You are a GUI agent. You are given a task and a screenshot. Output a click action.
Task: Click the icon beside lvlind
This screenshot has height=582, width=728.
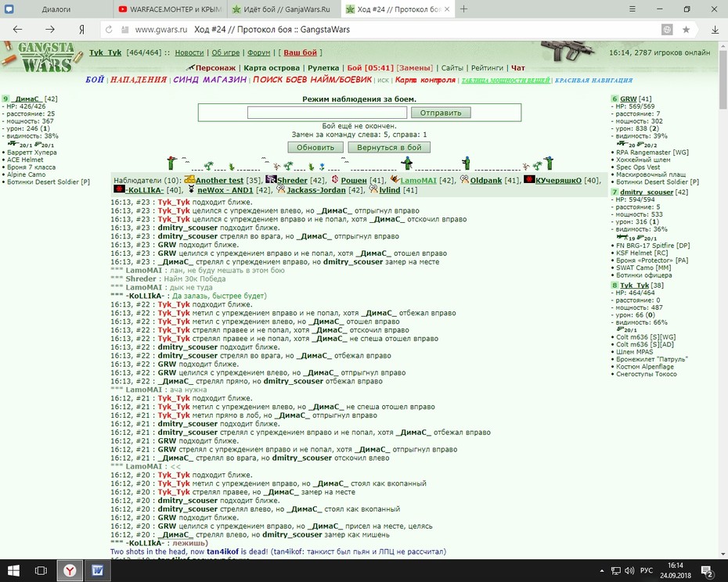[x=373, y=189]
